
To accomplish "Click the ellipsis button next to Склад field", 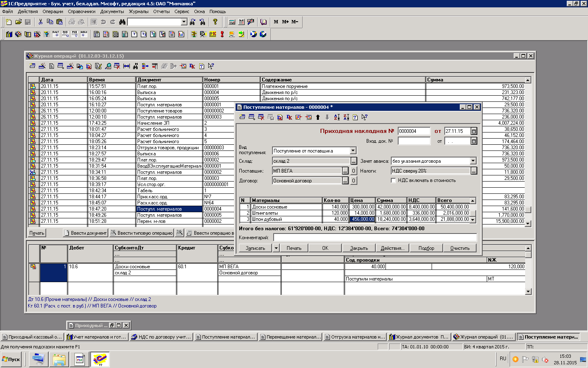I will [x=354, y=161].
